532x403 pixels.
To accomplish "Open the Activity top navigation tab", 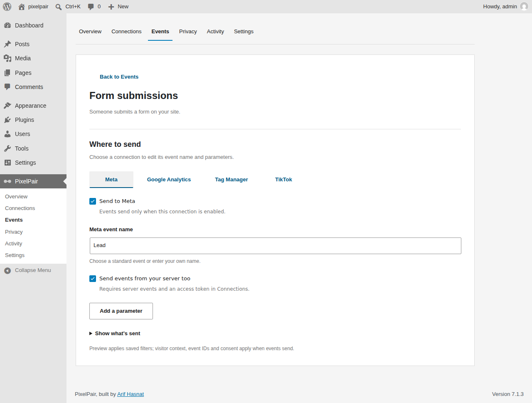I will click(215, 32).
